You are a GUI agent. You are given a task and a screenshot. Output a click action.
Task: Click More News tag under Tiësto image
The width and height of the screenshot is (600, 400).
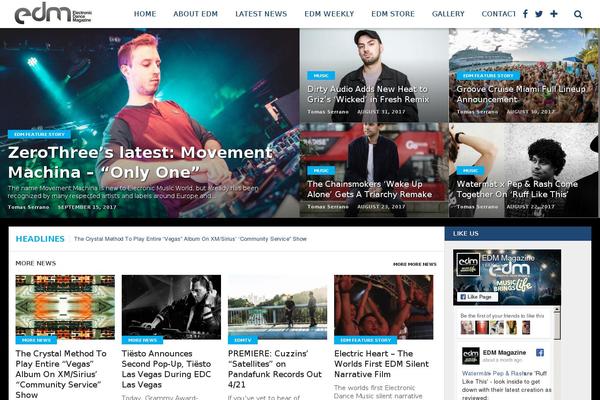tap(142, 340)
